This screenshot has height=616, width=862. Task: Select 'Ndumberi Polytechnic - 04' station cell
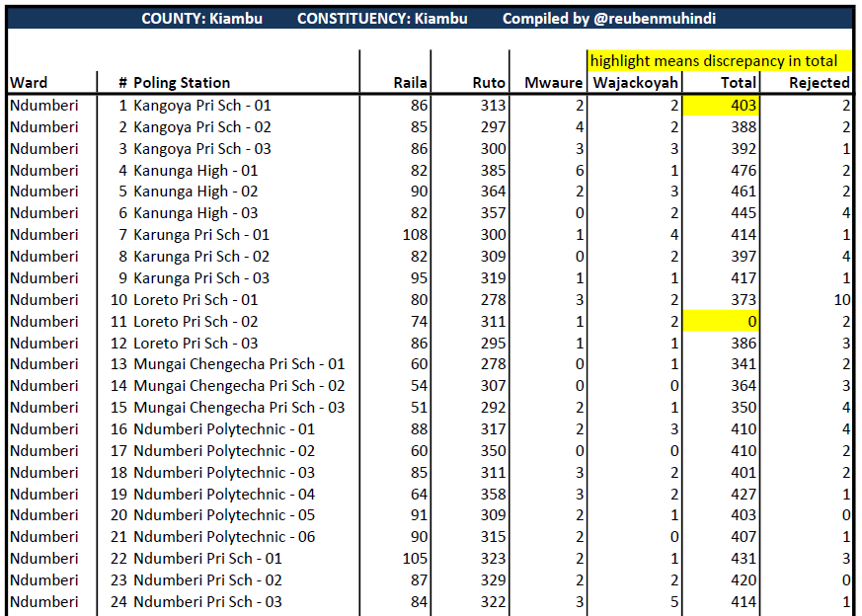224,494
